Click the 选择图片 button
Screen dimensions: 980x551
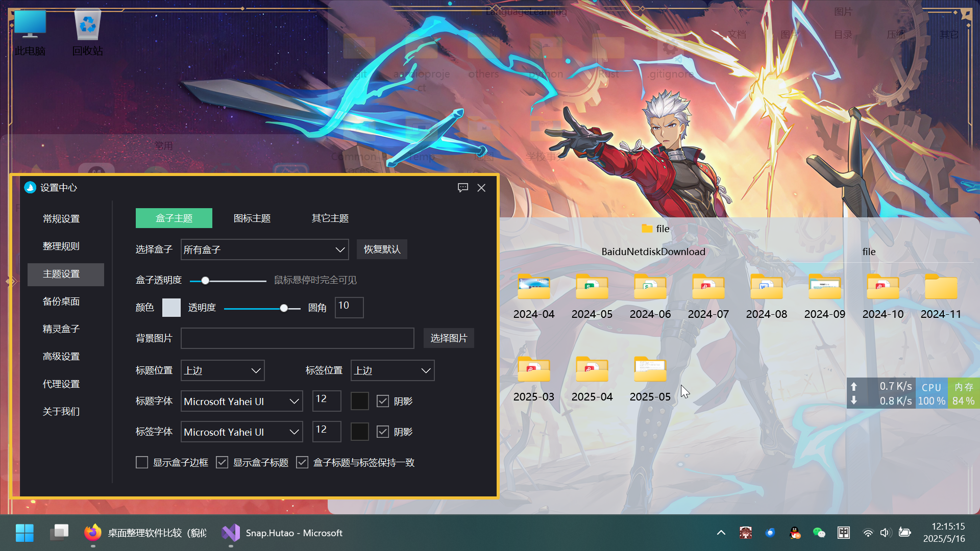pyautogui.click(x=449, y=338)
